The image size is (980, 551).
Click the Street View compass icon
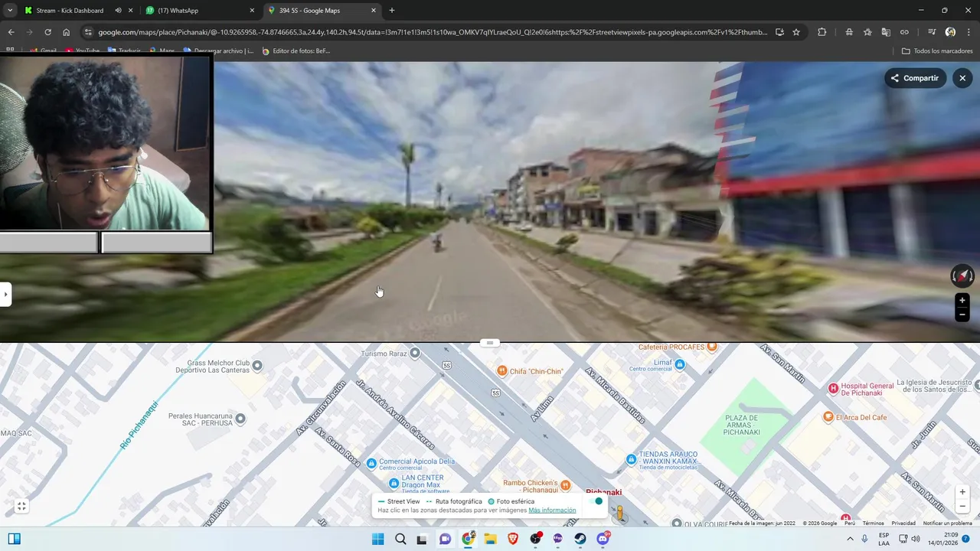[x=962, y=275]
